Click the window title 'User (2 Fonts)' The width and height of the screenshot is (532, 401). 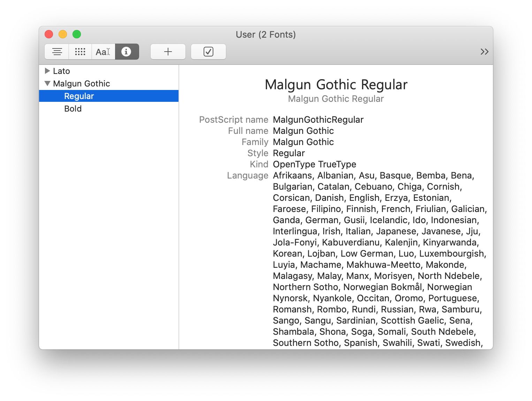pyautogui.click(x=266, y=35)
